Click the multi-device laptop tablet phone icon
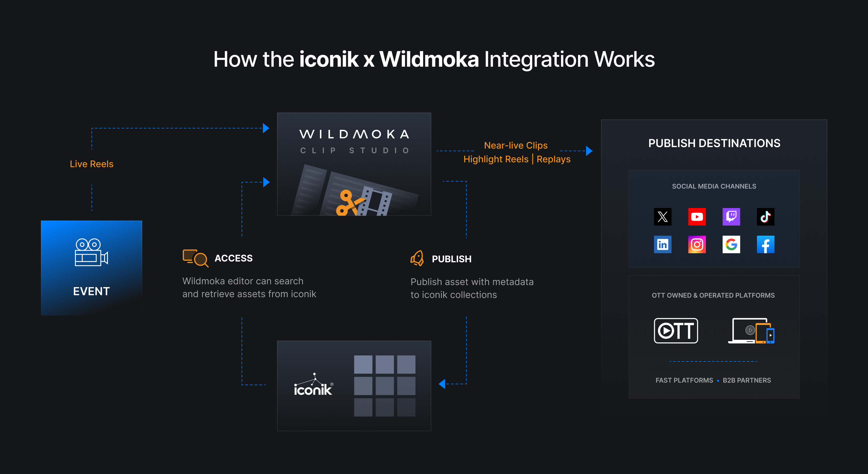 click(751, 330)
